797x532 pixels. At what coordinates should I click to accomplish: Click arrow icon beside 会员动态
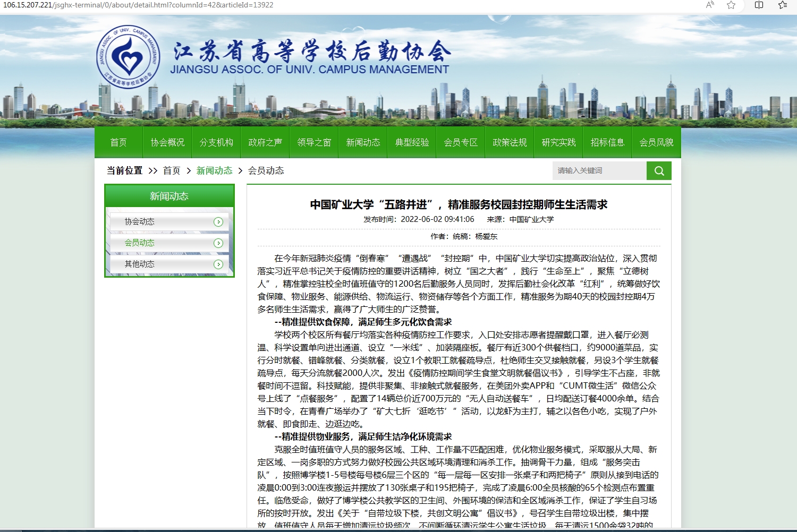pyautogui.click(x=218, y=243)
